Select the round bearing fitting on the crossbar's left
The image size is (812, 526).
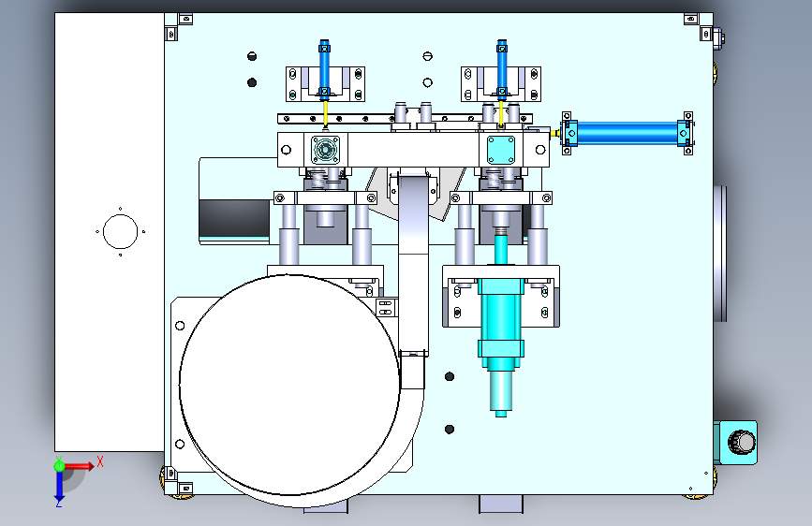pyautogui.click(x=326, y=150)
